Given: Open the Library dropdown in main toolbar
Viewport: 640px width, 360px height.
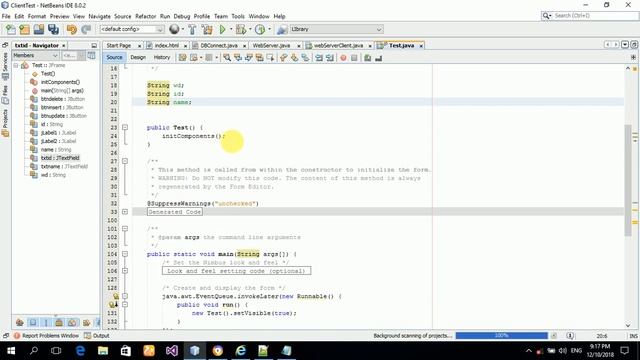Looking at the screenshot, I should click(x=336, y=29).
